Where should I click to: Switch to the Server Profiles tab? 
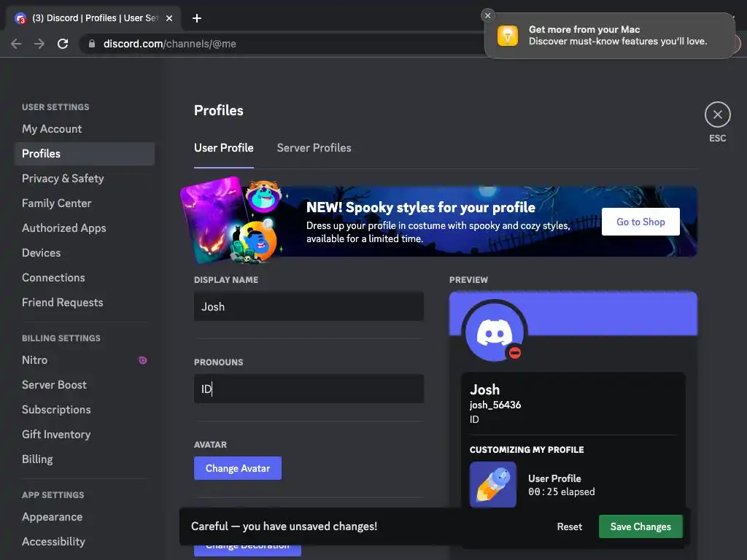point(314,148)
